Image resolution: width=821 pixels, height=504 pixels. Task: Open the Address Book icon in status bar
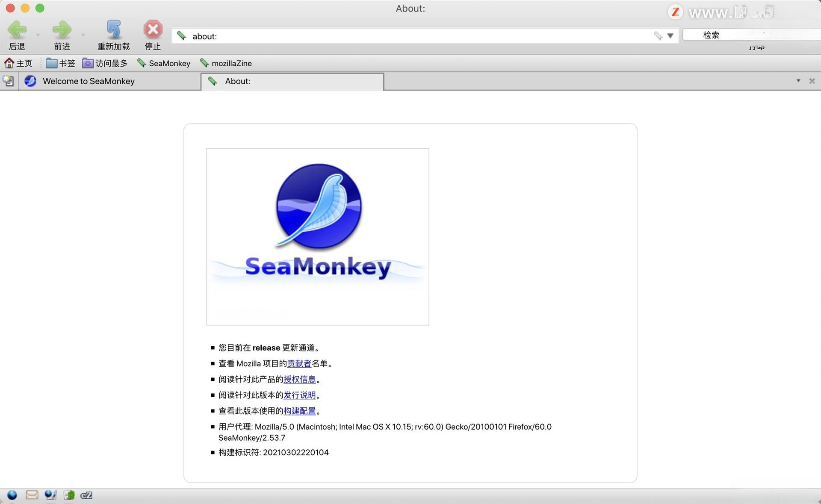tap(69, 495)
